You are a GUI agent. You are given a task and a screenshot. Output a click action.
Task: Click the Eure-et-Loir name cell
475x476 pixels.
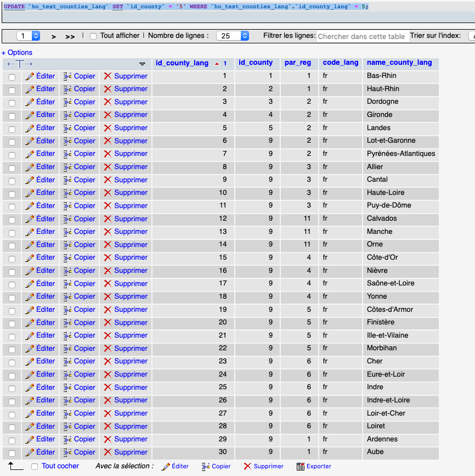(x=400, y=374)
